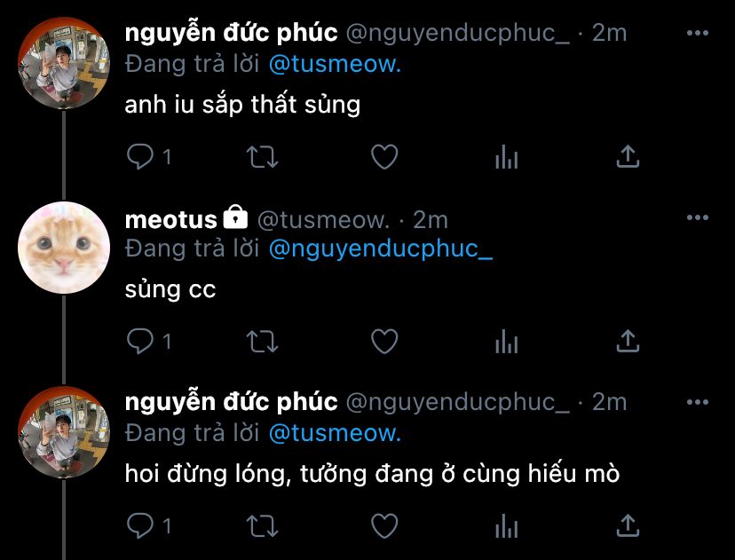
Task: Open more options for the last tweet
Action: (698, 403)
